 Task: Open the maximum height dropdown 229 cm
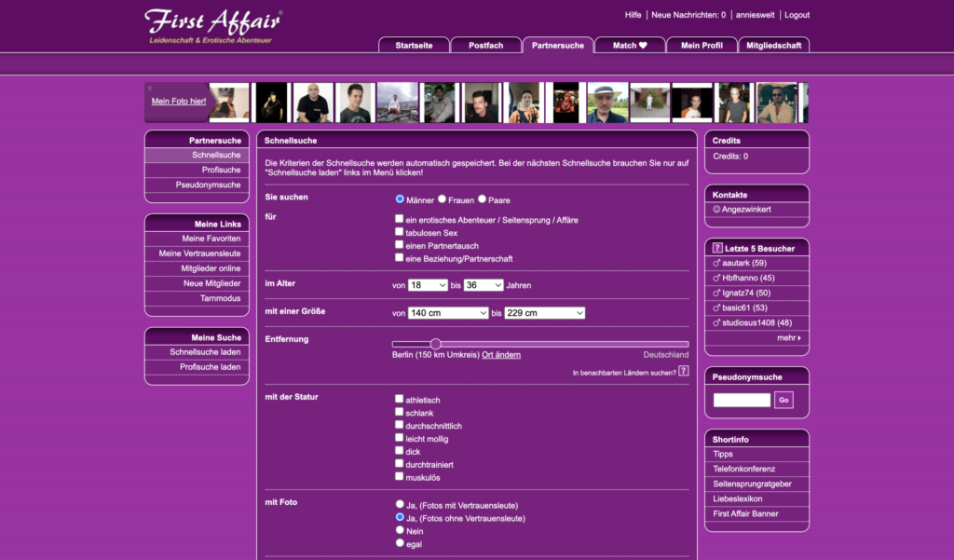pos(544,313)
